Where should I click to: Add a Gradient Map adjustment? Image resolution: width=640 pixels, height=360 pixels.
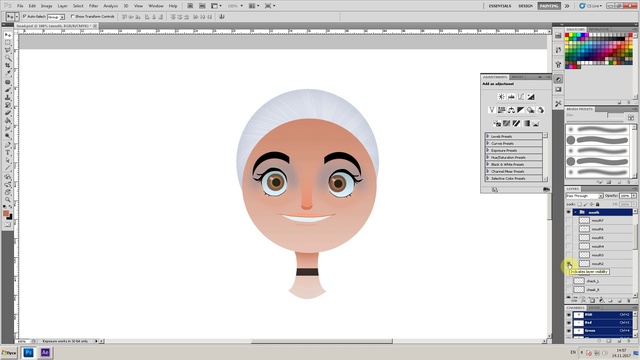[x=526, y=123]
